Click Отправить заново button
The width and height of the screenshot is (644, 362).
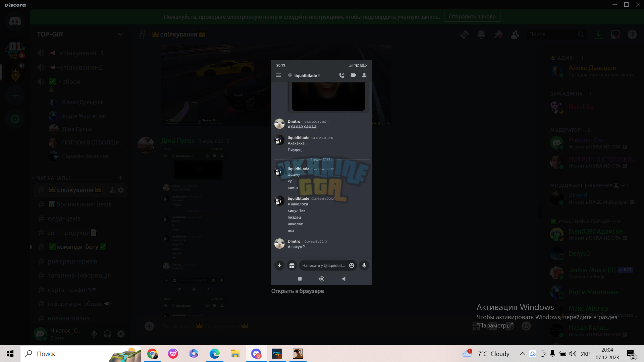coord(472,17)
